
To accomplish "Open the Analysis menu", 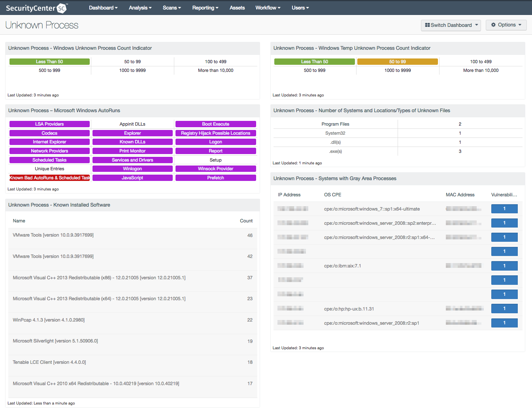I will click(140, 8).
